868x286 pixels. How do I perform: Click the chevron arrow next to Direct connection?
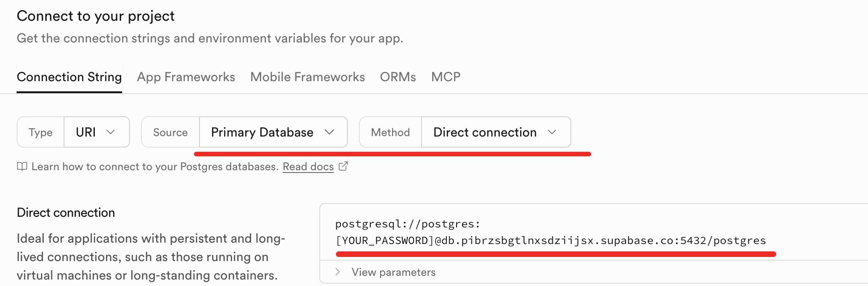tap(552, 132)
